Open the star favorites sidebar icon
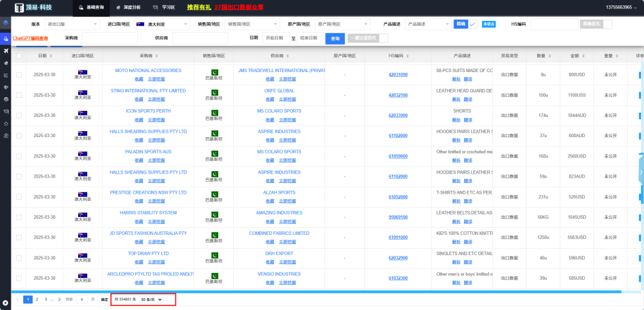 coord(5,123)
